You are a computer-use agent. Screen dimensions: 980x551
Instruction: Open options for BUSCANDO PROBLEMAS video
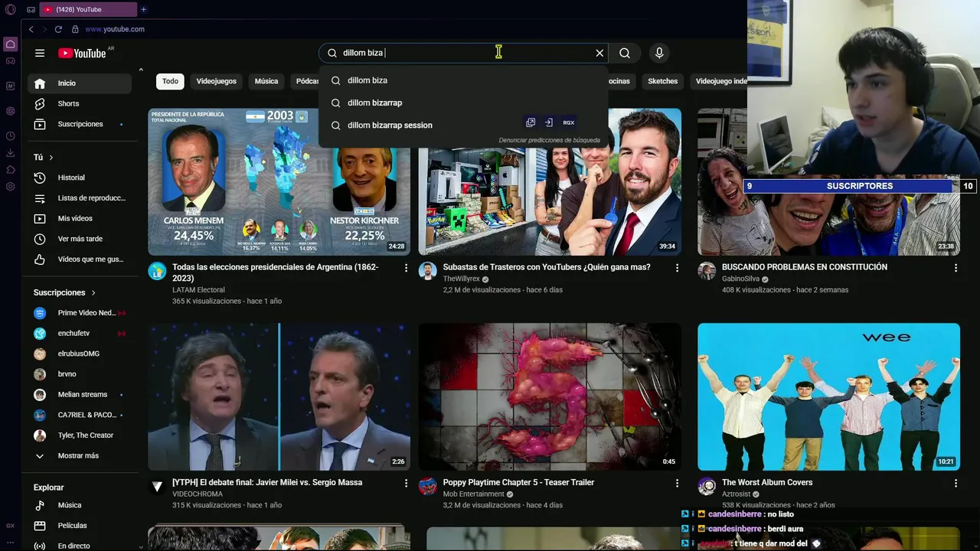pos(955,268)
